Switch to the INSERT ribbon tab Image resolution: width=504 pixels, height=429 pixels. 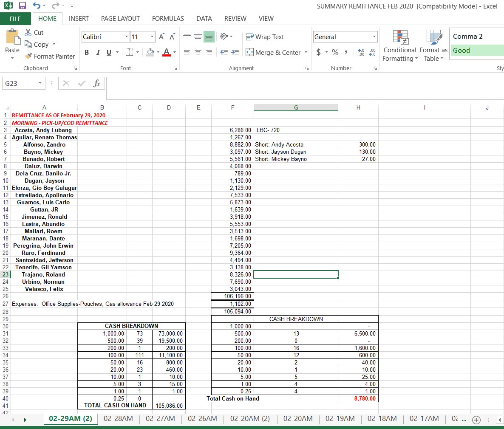(x=79, y=19)
